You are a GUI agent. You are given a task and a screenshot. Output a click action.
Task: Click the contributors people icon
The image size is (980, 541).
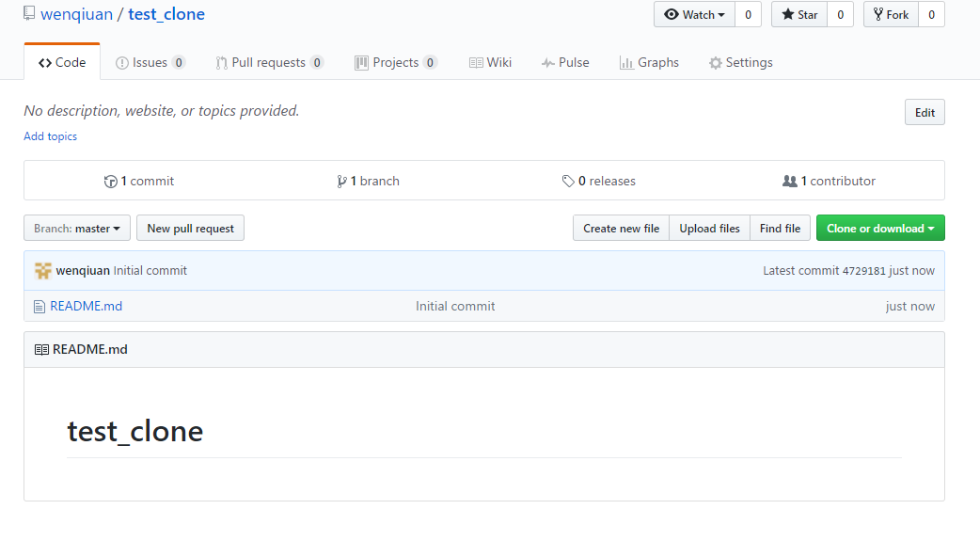tap(789, 182)
